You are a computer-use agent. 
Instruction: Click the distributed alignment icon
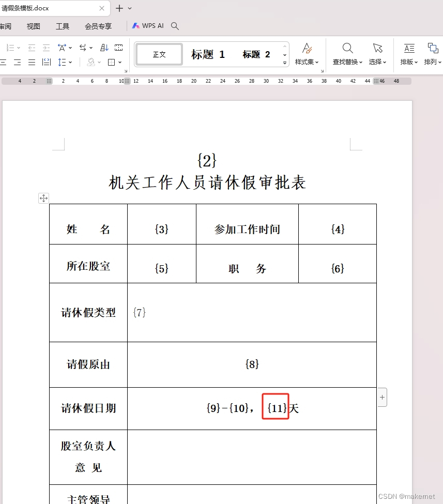click(47, 62)
